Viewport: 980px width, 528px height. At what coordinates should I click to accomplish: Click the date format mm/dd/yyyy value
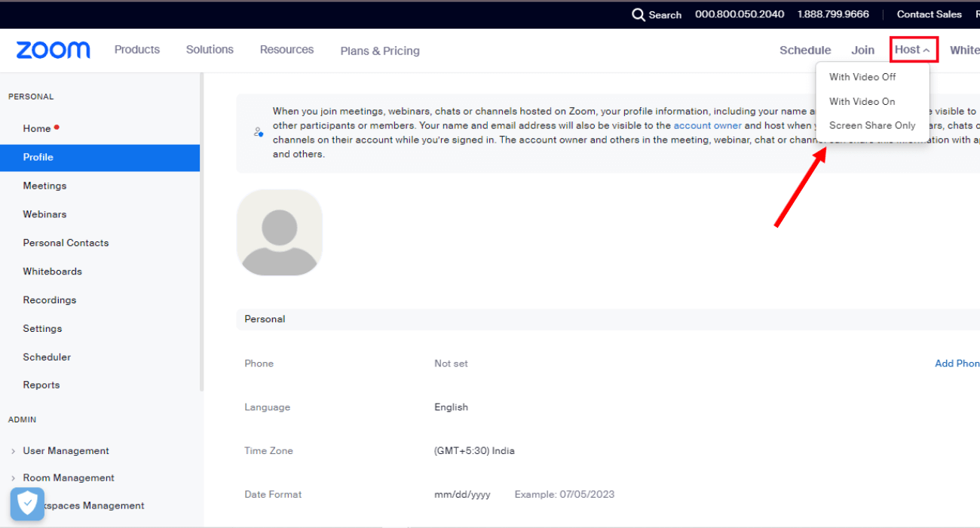462,495
